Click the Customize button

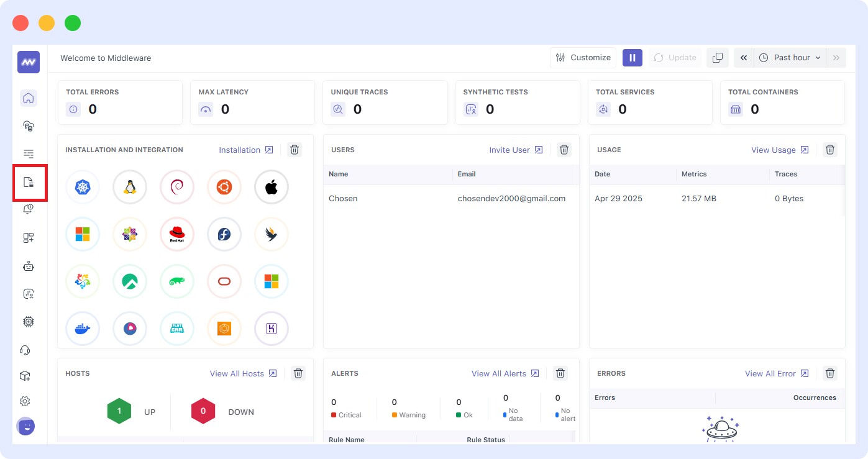click(583, 57)
